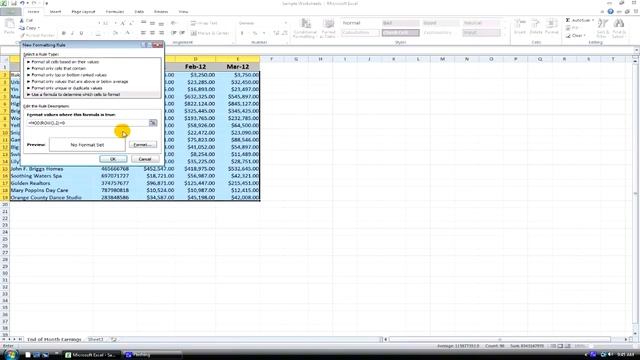Apply the Check Cell style
This screenshot has height=360, width=640.
click(400, 33)
